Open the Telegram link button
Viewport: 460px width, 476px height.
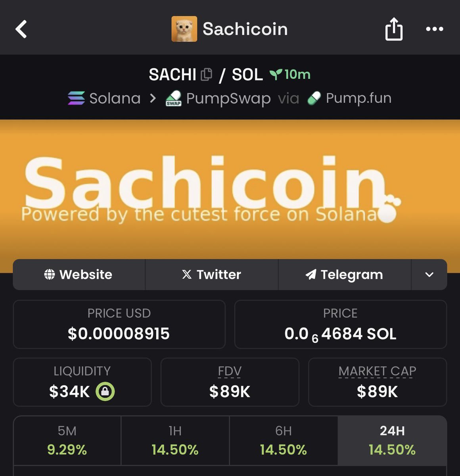[344, 274]
